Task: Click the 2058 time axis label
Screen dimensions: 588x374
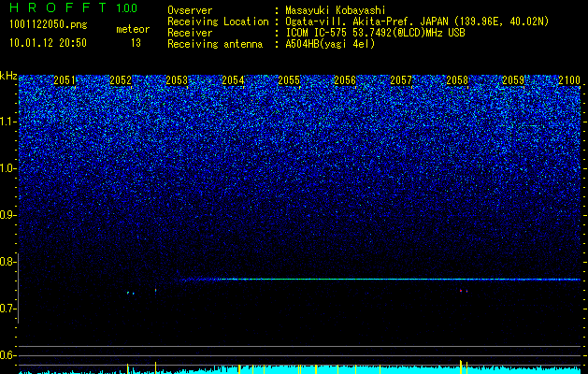Action: pyautogui.click(x=457, y=80)
